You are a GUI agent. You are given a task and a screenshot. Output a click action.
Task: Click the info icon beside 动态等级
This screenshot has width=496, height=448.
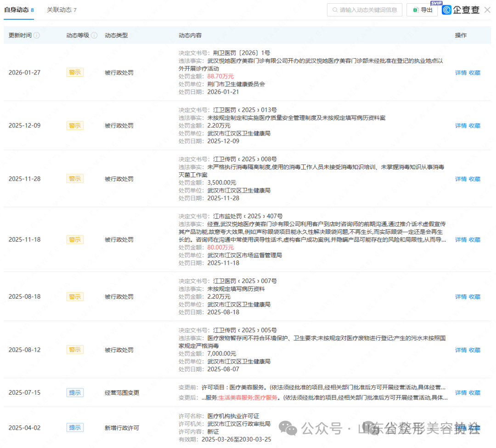click(94, 35)
